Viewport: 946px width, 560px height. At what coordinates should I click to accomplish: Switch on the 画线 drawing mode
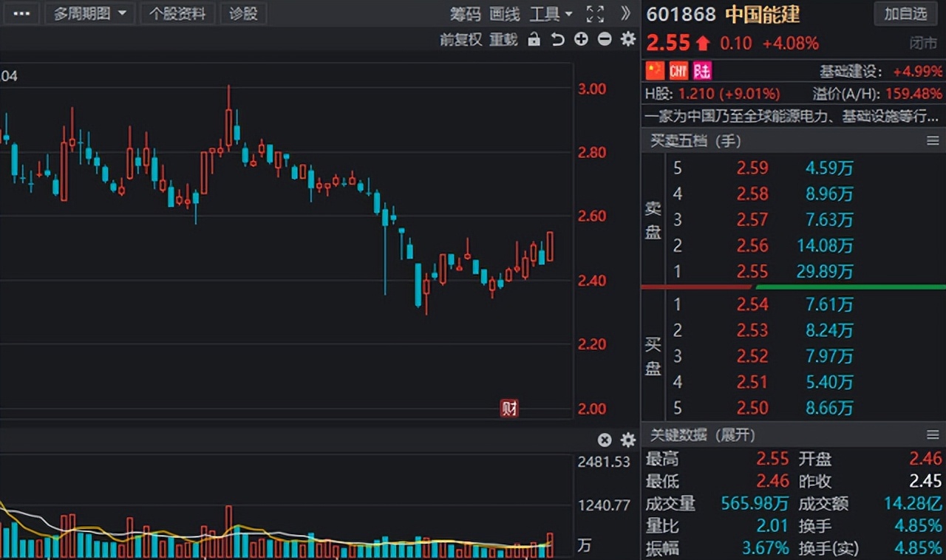(x=506, y=13)
